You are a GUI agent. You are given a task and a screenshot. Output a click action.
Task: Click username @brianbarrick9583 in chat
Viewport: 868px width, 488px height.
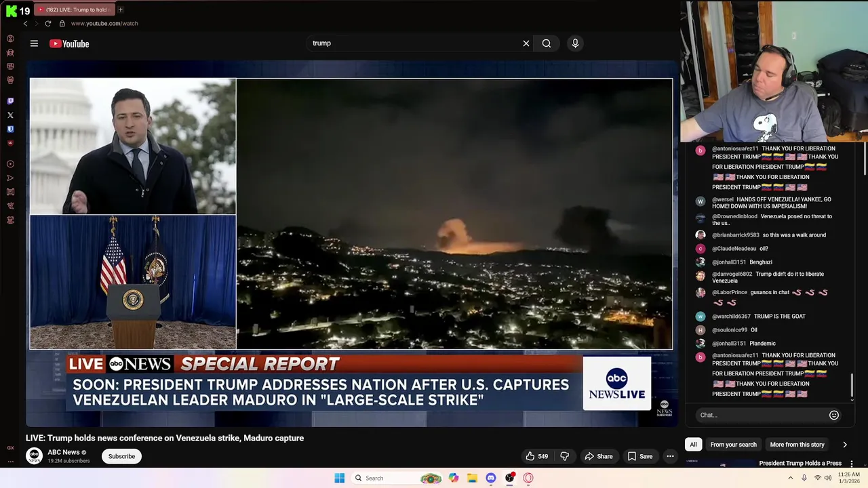(x=735, y=235)
